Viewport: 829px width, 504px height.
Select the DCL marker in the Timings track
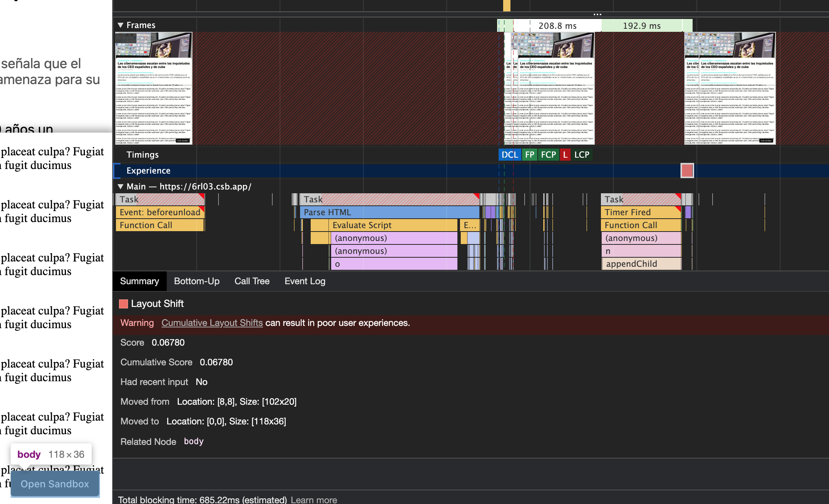click(510, 155)
